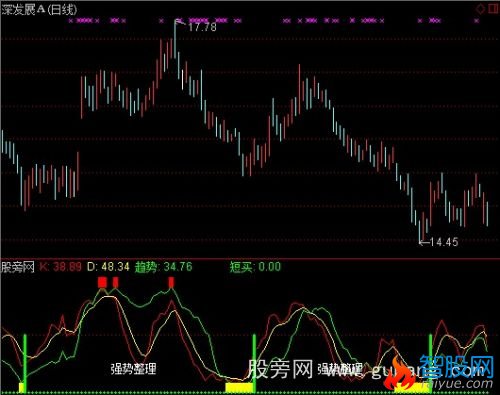Click the red diamond icon beside the square panel icon
The height and width of the screenshot is (395, 500).
click(480, 9)
